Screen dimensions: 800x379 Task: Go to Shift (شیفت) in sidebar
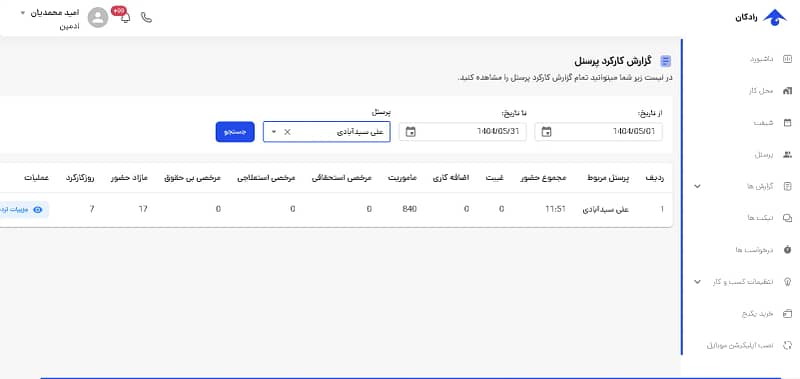click(772, 122)
